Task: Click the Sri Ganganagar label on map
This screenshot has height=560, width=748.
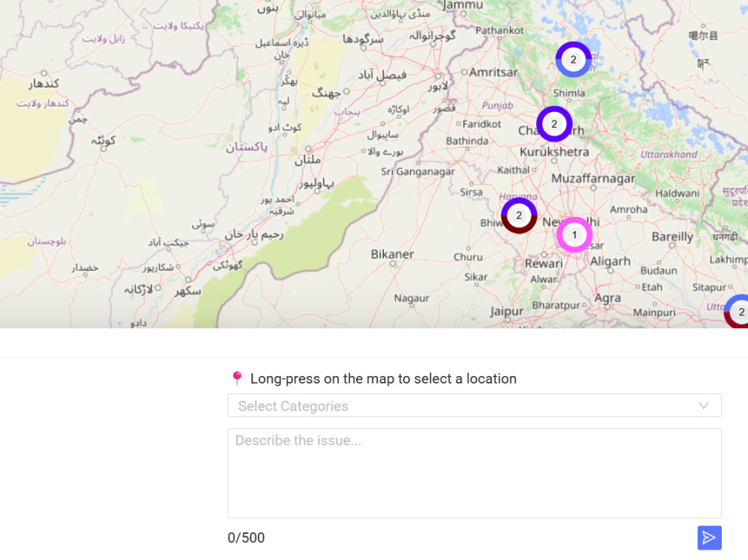Action: 417,172
